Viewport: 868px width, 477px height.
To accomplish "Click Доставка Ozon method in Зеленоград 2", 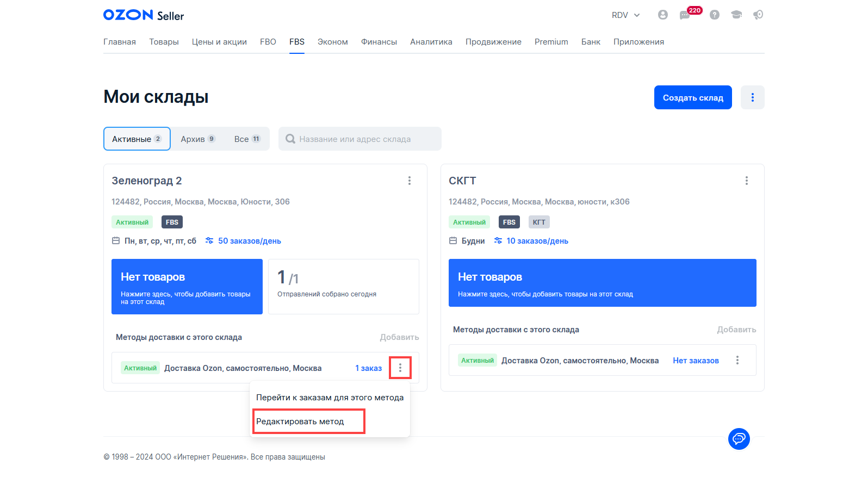I will pyautogui.click(x=243, y=368).
